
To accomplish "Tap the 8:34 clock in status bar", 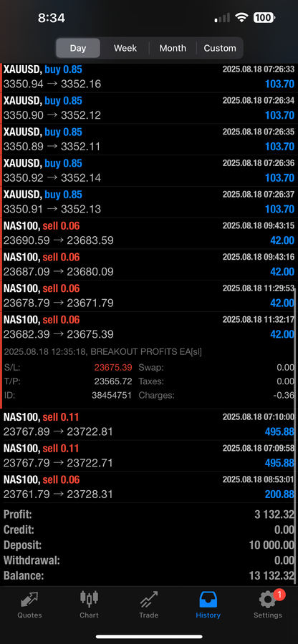I will [x=52, y=18].
